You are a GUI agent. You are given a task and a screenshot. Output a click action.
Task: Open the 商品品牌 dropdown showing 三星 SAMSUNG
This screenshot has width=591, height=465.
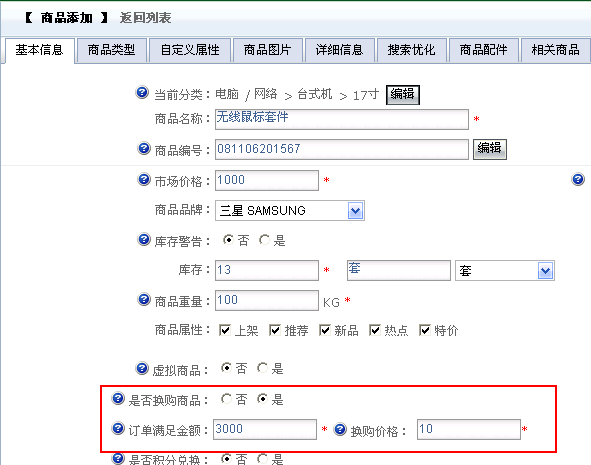(290, 210)
